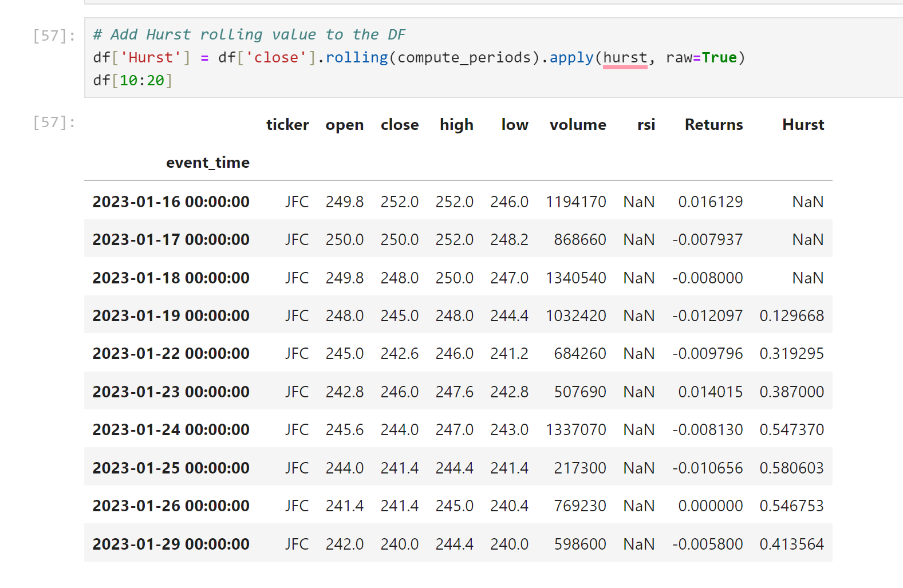Click volume value 217300
Image resolution: width=903 pixels, height=588 pixels.
click(580, 468)
